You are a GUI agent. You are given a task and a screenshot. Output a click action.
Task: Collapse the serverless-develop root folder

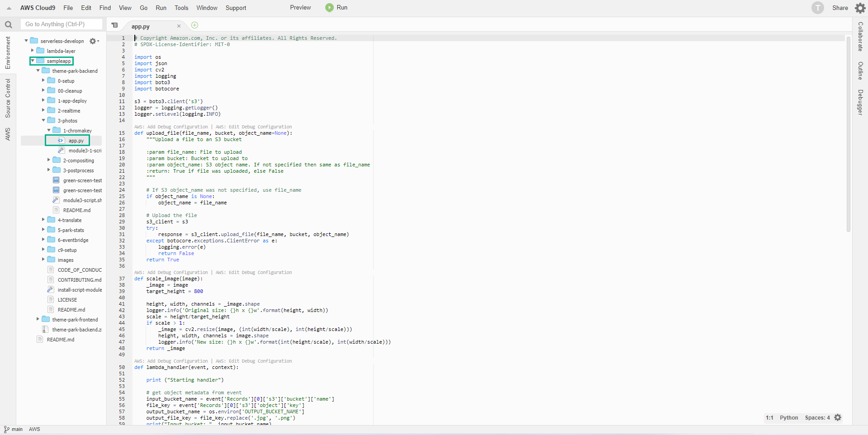click(26, 41)
